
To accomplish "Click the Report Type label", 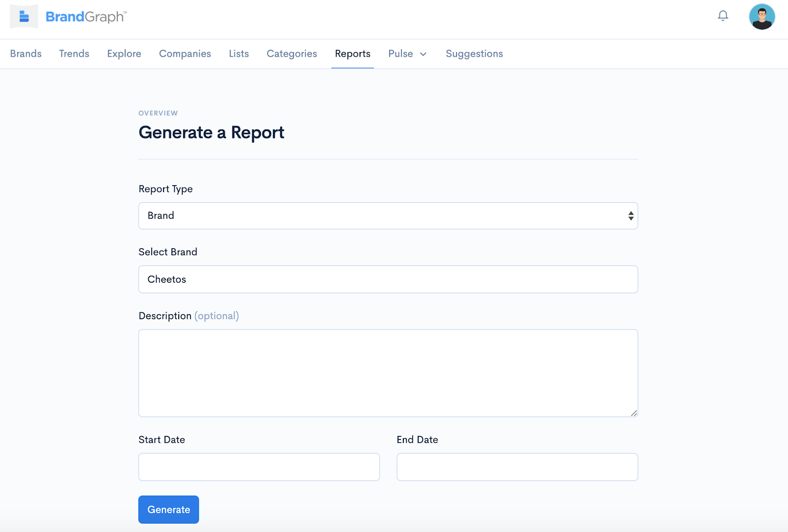I will tap(165, 189).
